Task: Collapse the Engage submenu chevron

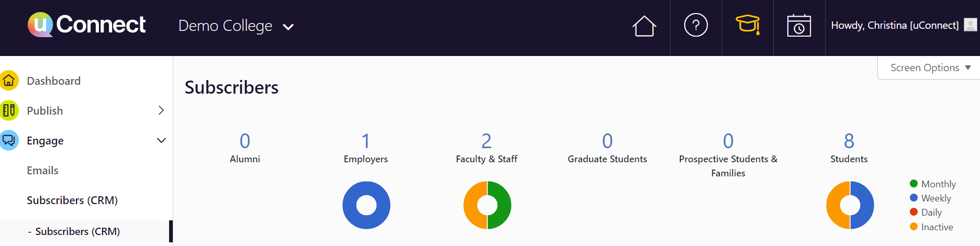Action: [161, 140]
